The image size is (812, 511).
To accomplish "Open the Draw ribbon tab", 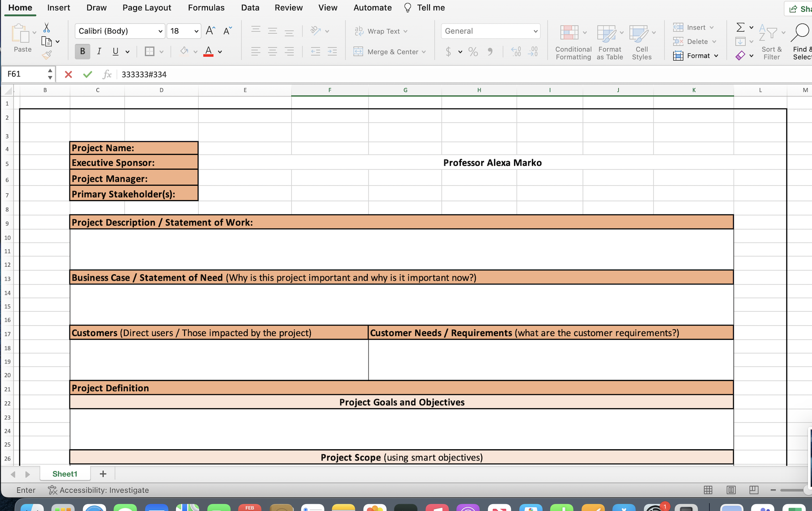I will click(x=96, y=8).
